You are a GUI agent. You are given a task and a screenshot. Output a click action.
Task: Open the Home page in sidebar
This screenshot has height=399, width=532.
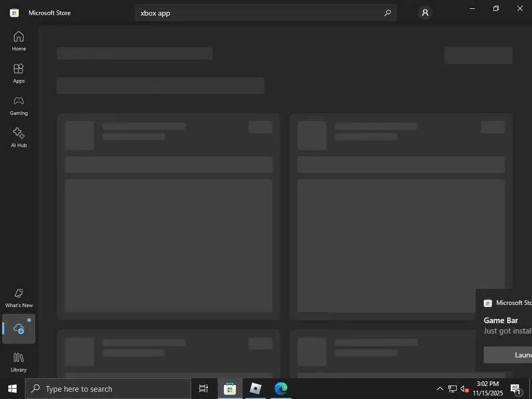point(19,41)
